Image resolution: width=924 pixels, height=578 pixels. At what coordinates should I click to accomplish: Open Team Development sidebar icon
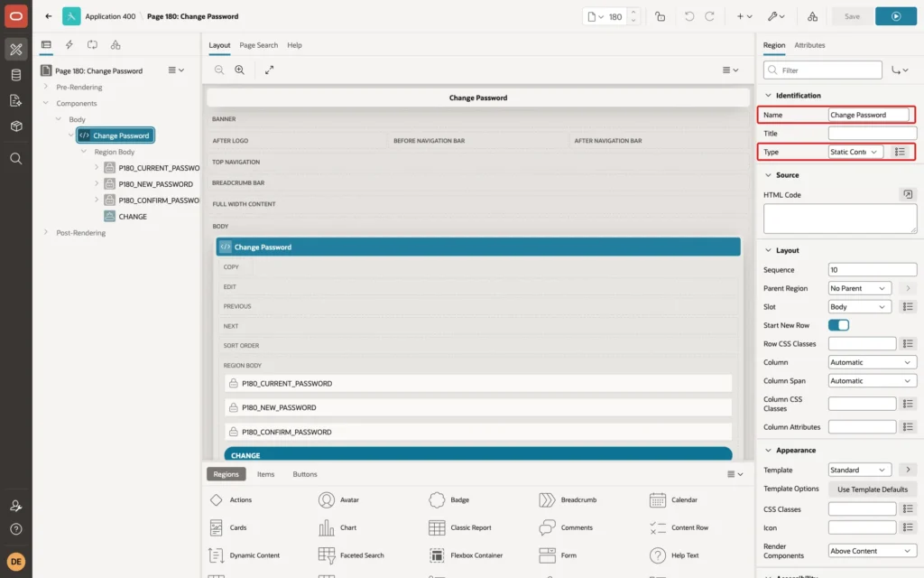tap(16, 100)
